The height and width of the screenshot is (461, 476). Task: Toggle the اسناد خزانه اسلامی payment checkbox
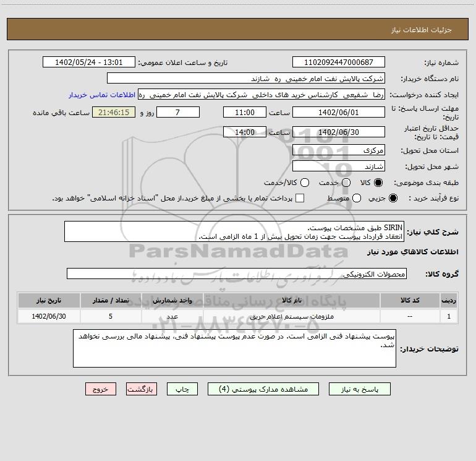coord(300,198)
